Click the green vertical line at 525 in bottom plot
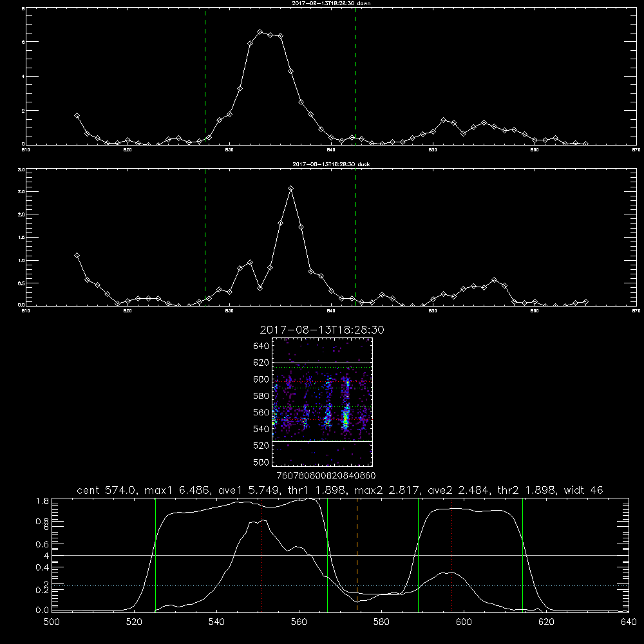 pyautogui.click(x=155, y=555)
